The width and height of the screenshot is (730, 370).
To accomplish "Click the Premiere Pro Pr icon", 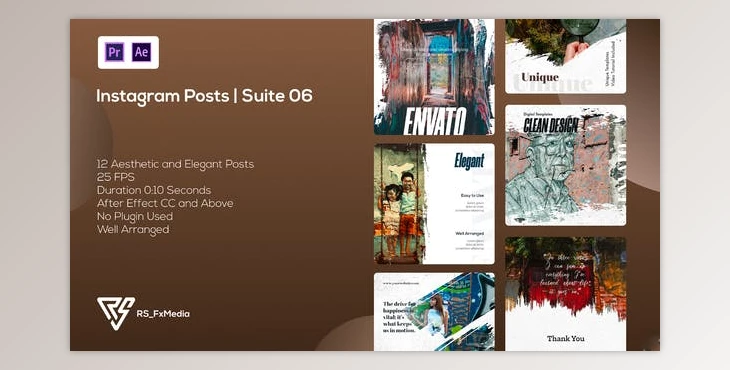I will [115, 52].
